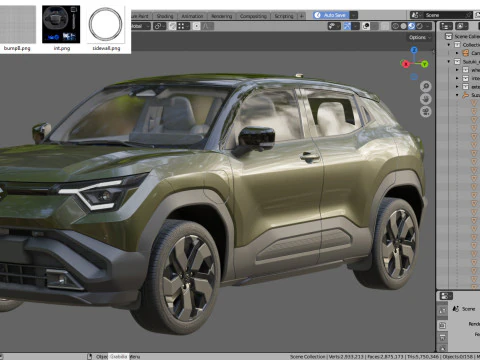Collapse the Collection row in the outliner

point(449,45)
